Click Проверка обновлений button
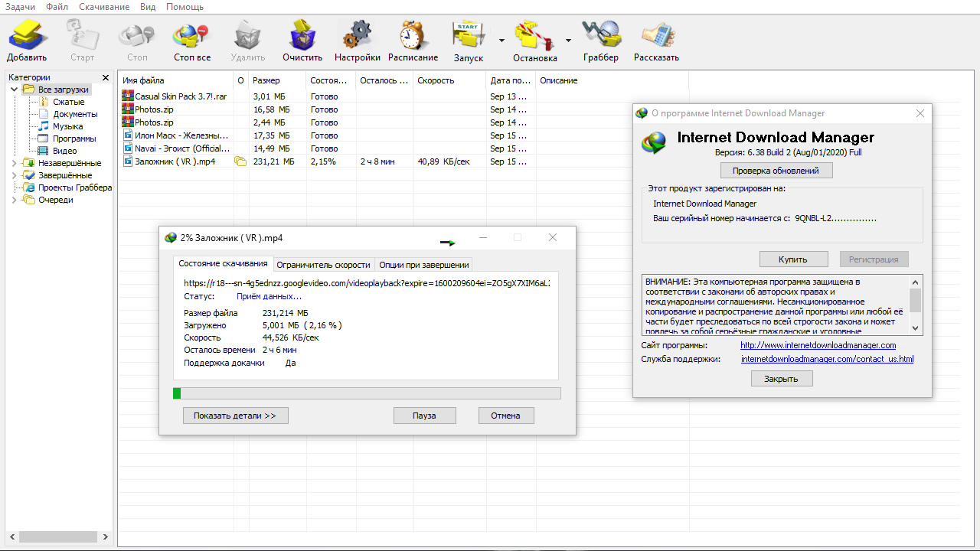Image resolution: width=980 pixels, height=551 pixels. pyautogui.click(x=776, y=171)
